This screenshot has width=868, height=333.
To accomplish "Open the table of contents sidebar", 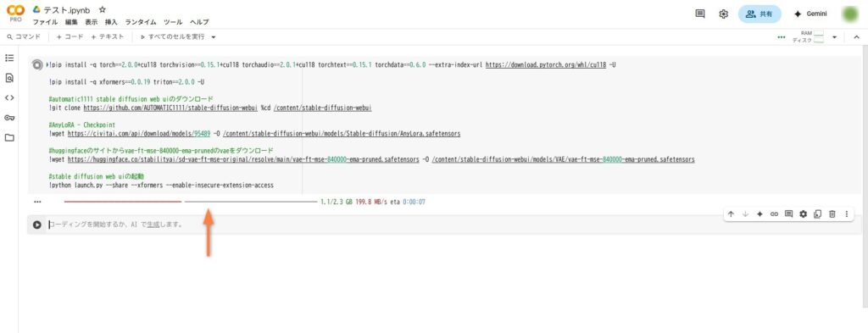I will [x=9, y=58].
